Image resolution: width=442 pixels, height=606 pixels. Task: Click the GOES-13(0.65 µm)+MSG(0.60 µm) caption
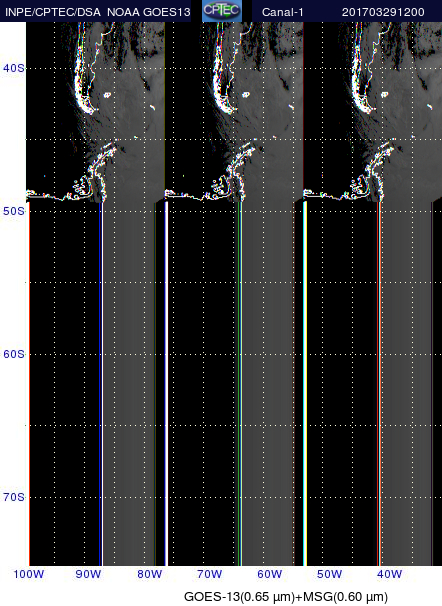(286, 597)
